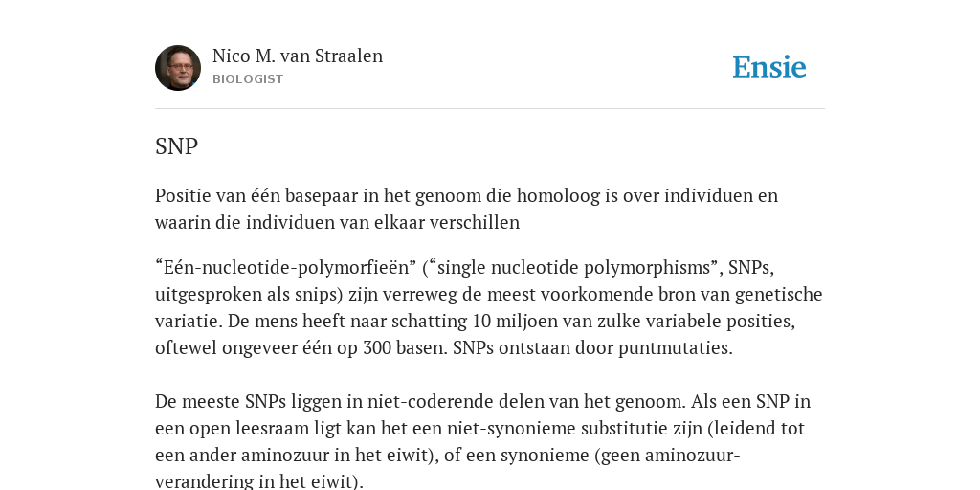Select the BIOLOGIST label under author name

(248, 79)
